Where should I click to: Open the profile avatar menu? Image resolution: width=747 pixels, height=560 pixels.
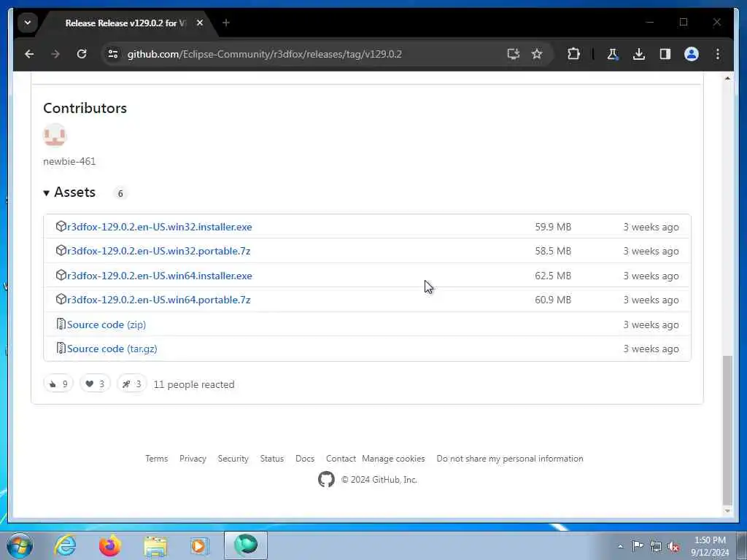[x=692, y=54]
